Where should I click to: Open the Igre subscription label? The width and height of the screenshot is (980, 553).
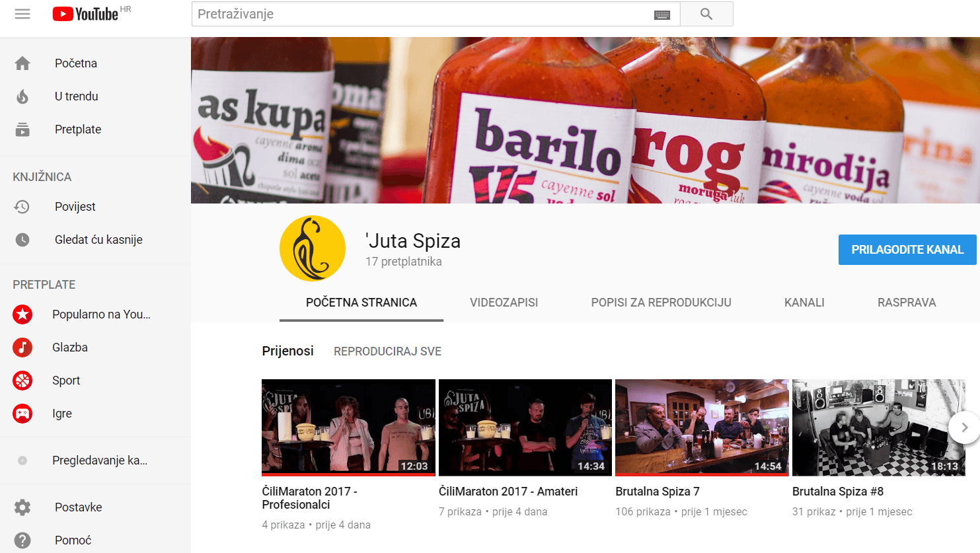coord(62,414)
